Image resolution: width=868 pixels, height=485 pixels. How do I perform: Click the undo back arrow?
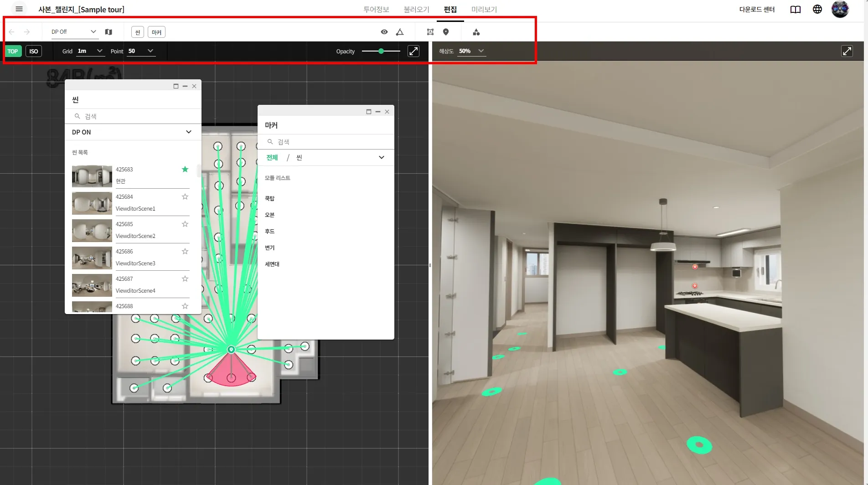coord(12,32)
